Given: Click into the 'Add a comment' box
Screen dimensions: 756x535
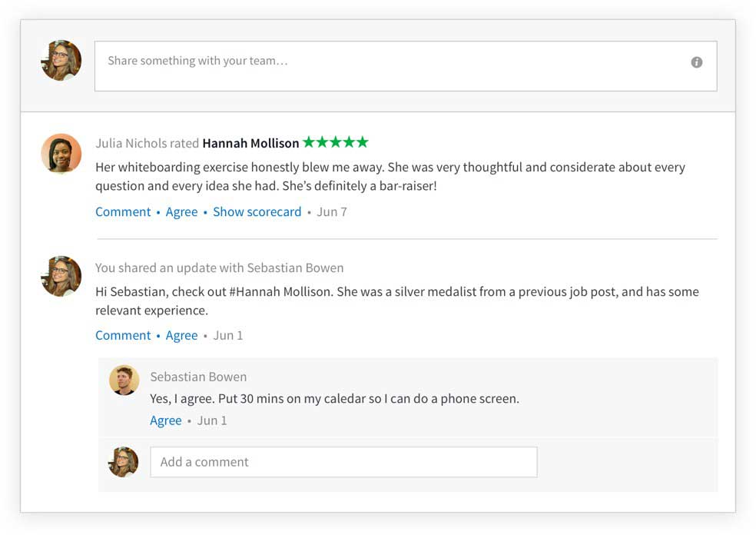Looking at the screenshot, I should [343, 462].
